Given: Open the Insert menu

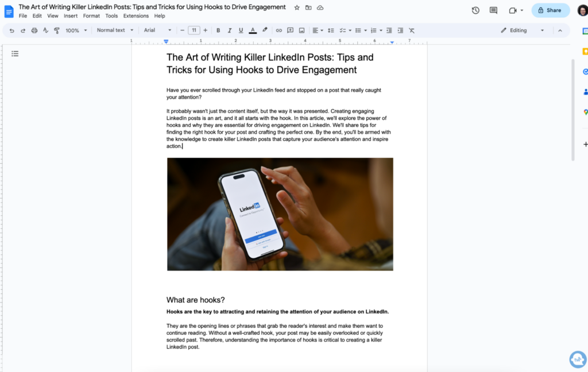Looking at the screenshot, I should (71, 16).
